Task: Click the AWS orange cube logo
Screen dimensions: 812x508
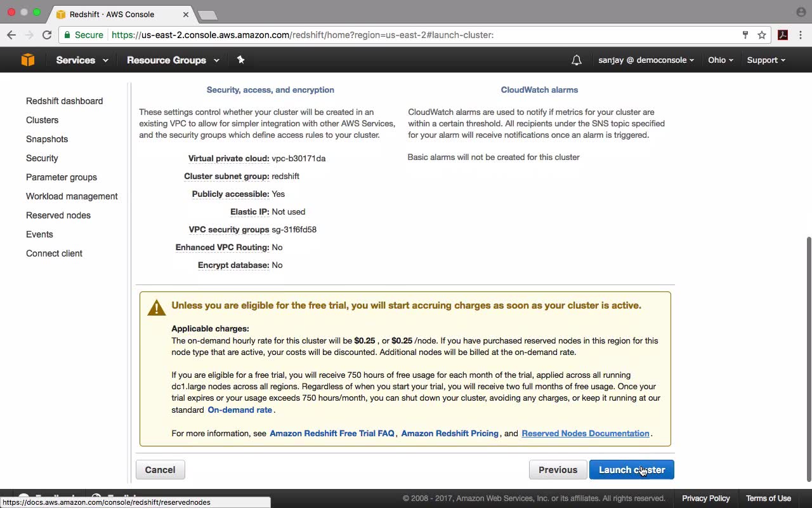Action: [28, 60]
